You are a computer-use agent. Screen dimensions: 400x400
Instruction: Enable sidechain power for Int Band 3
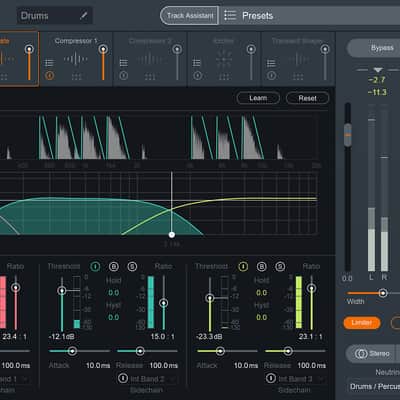(x=271, y=378)
